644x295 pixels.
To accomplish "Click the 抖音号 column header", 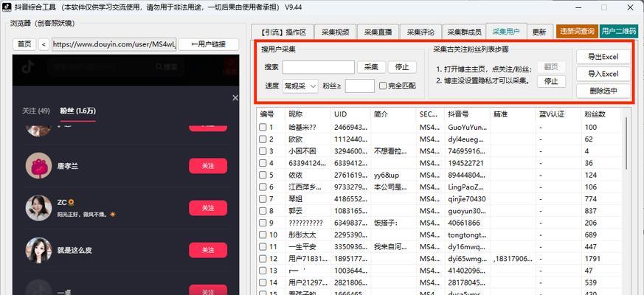I will (468, 114).
